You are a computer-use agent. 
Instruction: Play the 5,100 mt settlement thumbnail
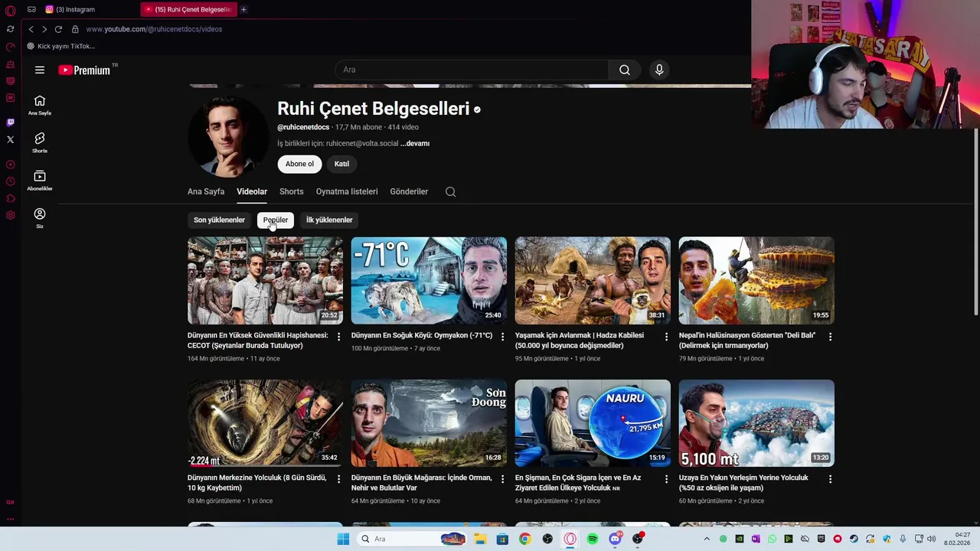point(756,422)
